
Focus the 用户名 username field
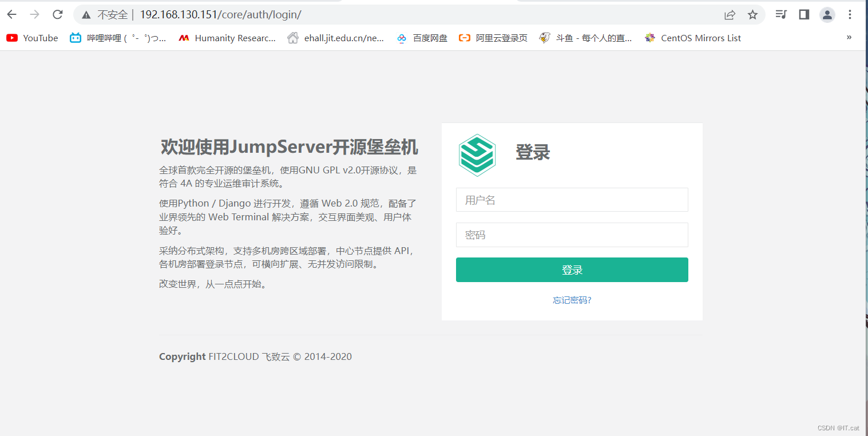tap(572, 200)
